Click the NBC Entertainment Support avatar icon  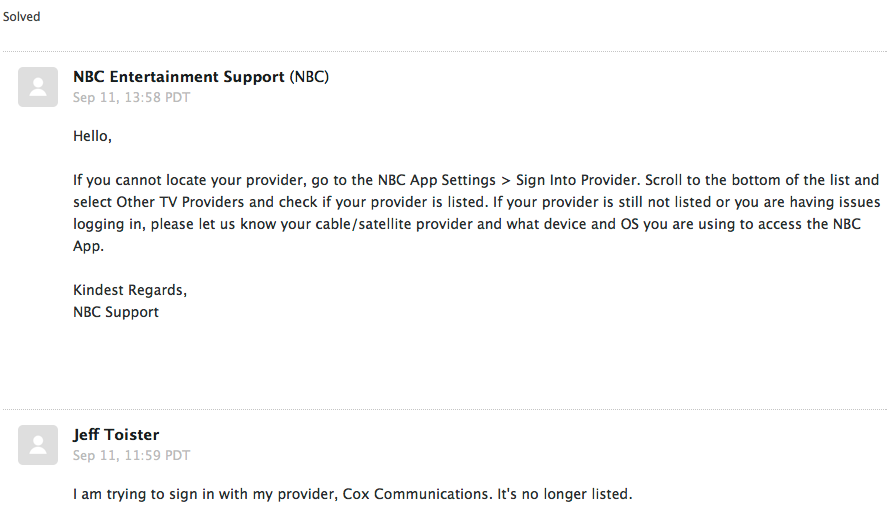[x=38, y=87]
